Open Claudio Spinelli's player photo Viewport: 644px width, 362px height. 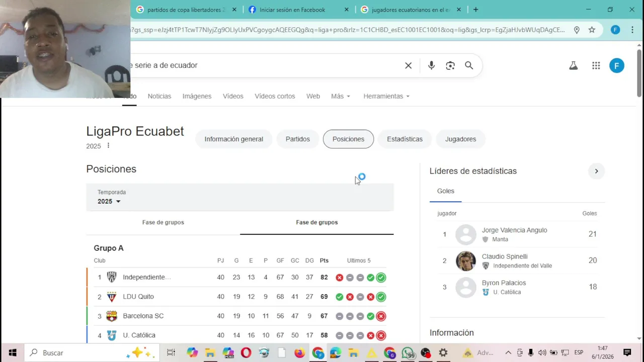(x=466, y=261)
